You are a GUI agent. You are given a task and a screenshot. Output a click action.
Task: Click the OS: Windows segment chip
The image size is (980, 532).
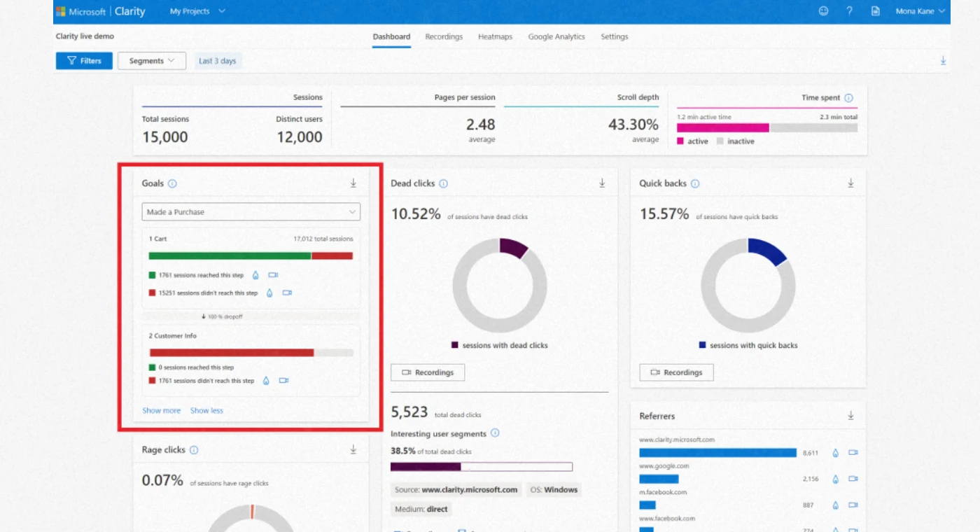554,490
